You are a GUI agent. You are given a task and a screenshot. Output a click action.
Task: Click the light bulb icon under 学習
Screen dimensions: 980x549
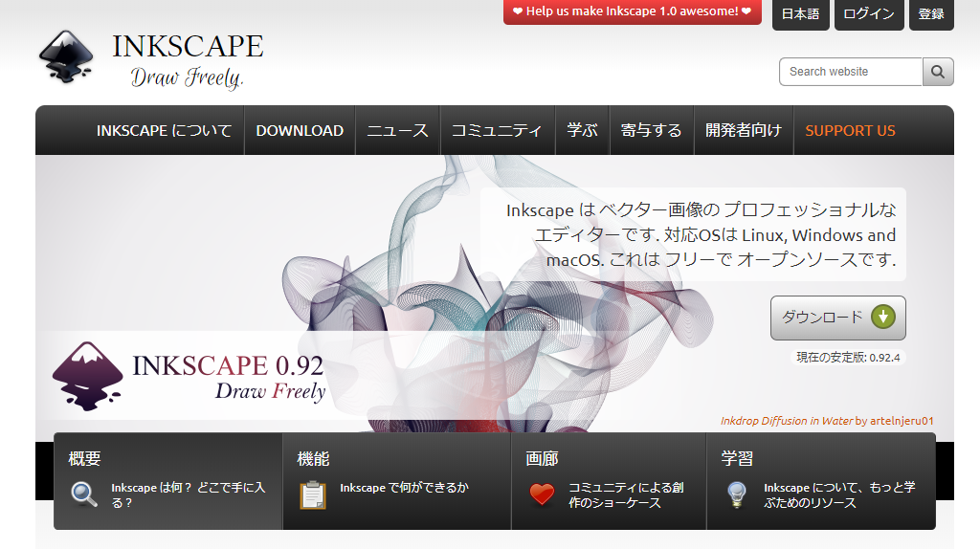coord(736,494)
